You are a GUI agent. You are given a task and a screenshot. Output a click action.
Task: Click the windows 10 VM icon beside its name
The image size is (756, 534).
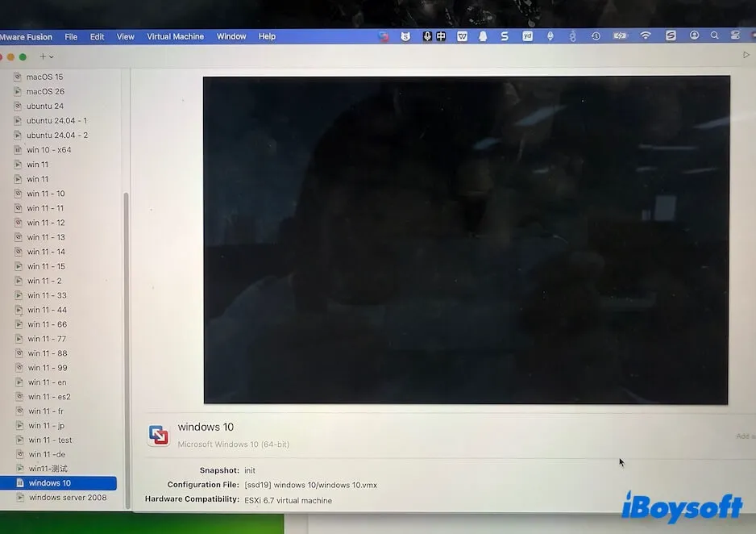click(159, 434)
